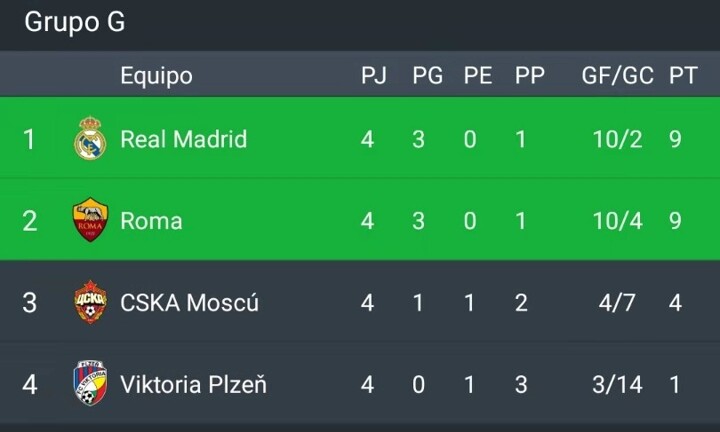
Task: Open the Real Madrid club crest
Action: pyautogui.click(x=90, y=138)
